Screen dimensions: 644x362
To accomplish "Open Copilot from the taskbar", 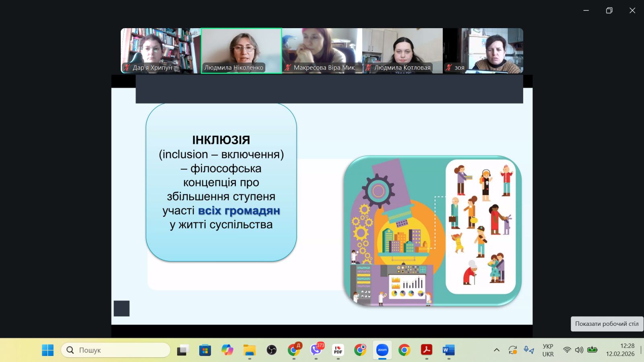I will (227, 350).
